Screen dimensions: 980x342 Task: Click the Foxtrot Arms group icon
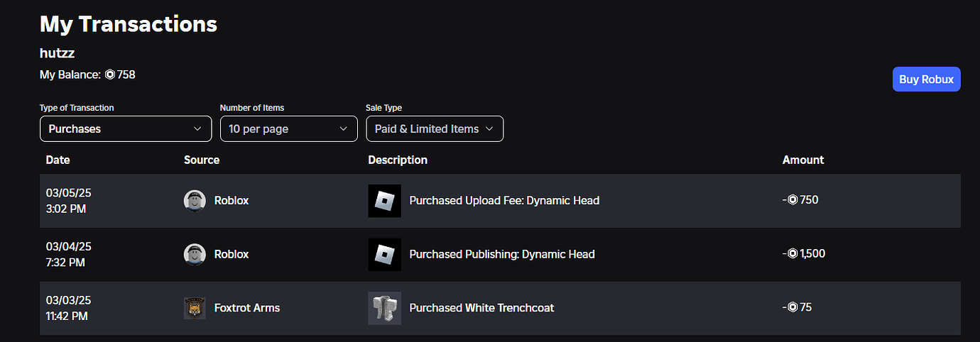(x=195, y=308)
